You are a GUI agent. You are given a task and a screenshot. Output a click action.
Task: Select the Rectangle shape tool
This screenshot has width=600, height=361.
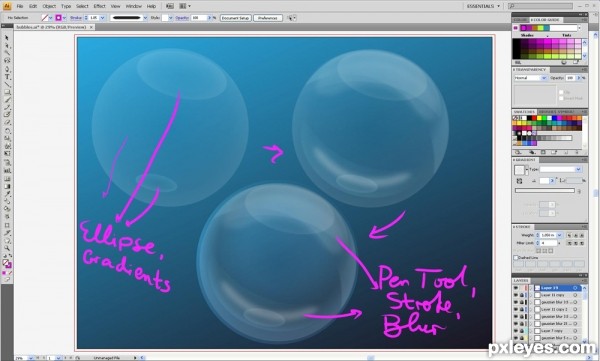(7, 92)
